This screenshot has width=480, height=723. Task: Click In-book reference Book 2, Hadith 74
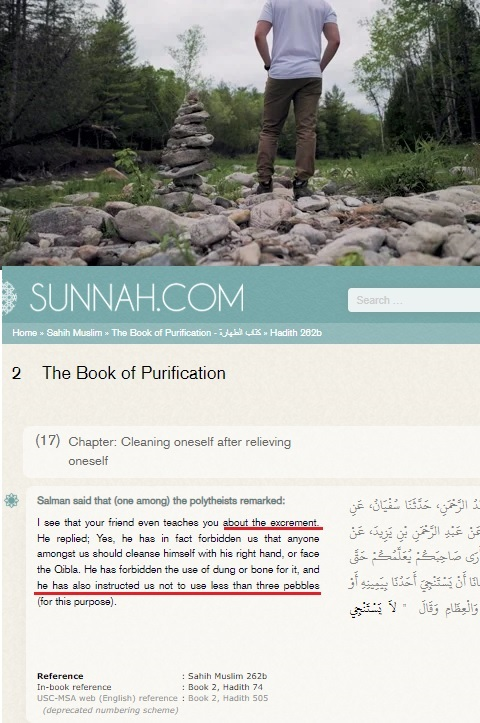click(x=225, y=687)
